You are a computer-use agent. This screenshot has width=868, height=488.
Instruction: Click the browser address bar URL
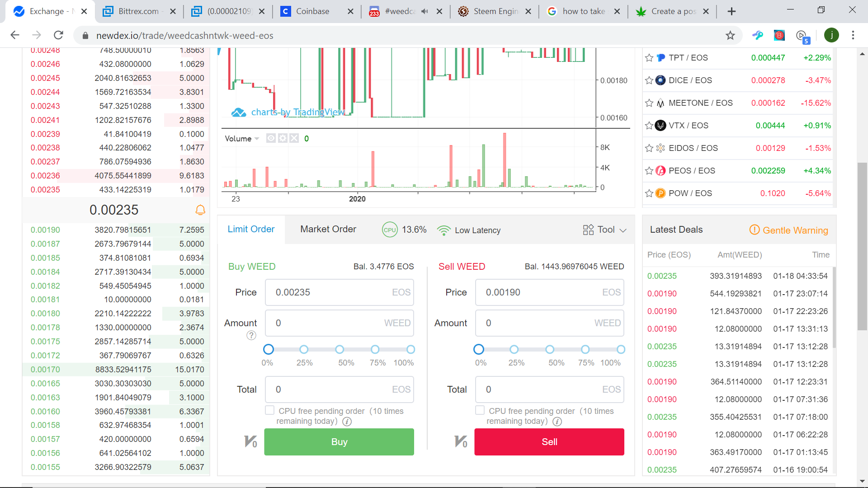(184, 36)
